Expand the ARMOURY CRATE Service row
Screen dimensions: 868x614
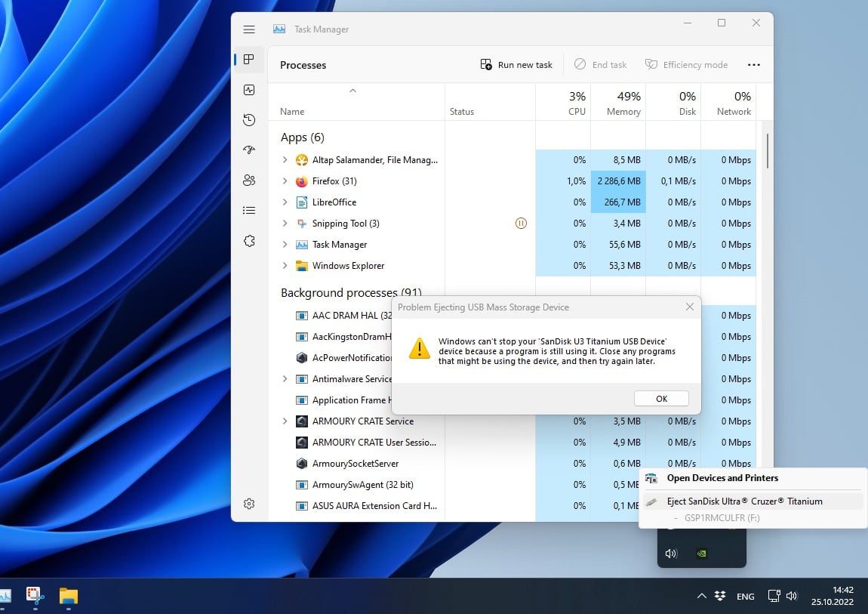point(285,421)
